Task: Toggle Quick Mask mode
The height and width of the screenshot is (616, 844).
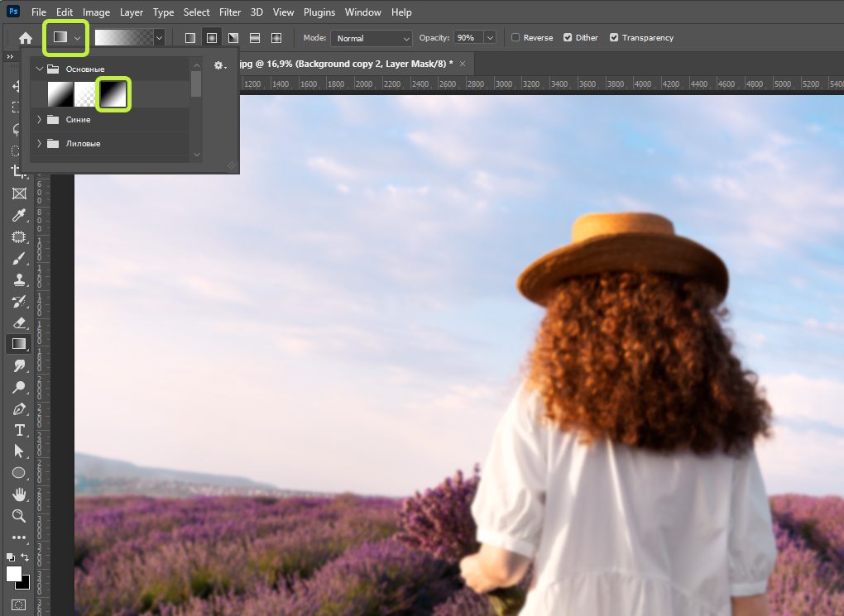Action: click(x=18, y=604)
